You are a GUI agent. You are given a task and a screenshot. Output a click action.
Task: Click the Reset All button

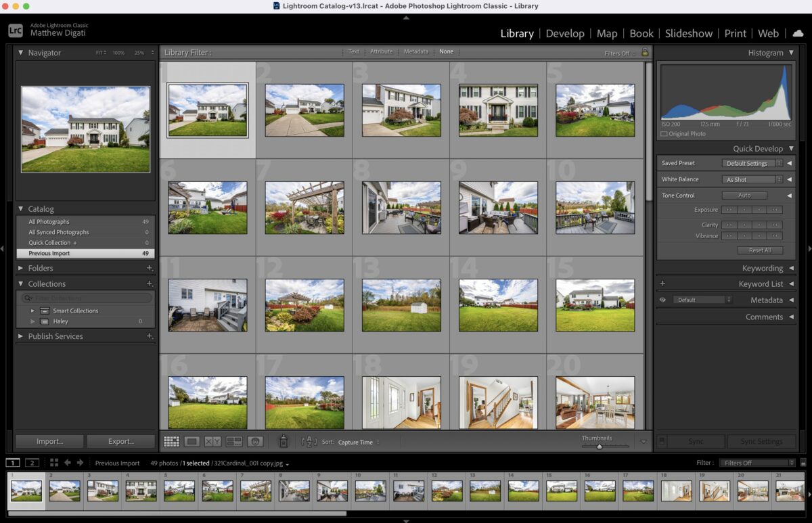760,250
